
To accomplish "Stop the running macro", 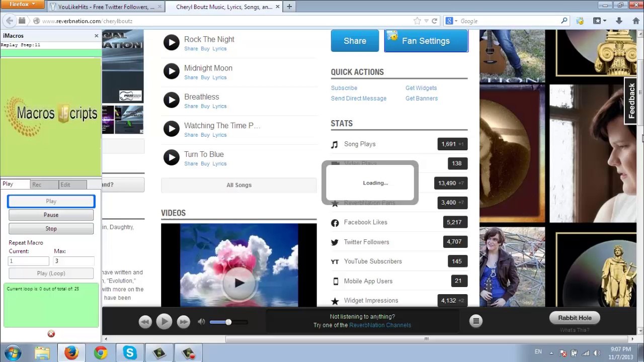I will point(51,228).
